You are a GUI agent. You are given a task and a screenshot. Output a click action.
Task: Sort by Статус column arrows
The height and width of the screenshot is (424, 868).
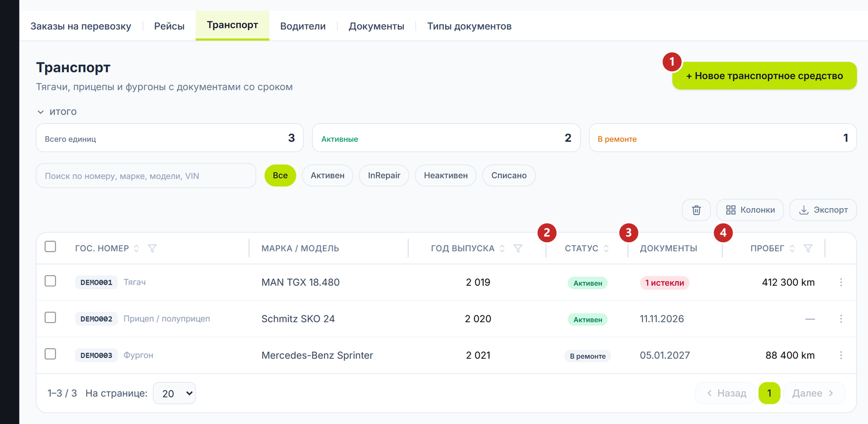pyautogui.click(x=606, y=249)
